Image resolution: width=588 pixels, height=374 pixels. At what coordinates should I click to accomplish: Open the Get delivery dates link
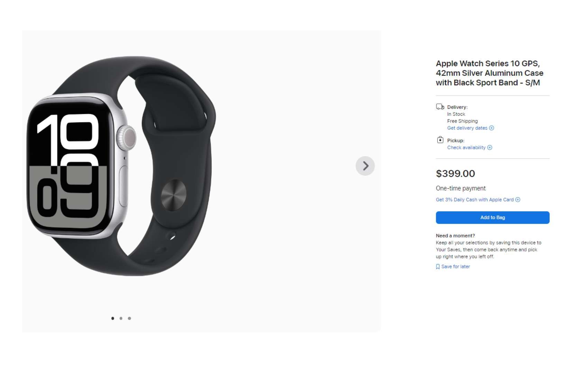tap(467, 128)
